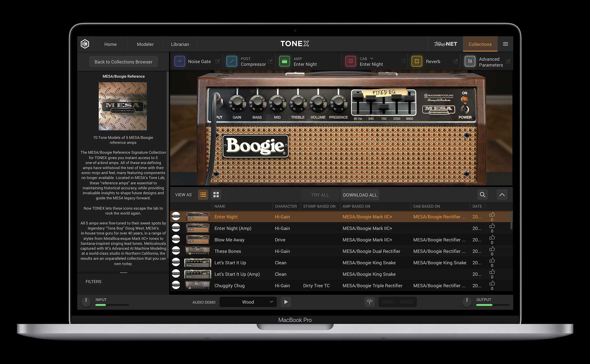
Task: Sort by AMP BASED ON column
Action: point(356,206)
